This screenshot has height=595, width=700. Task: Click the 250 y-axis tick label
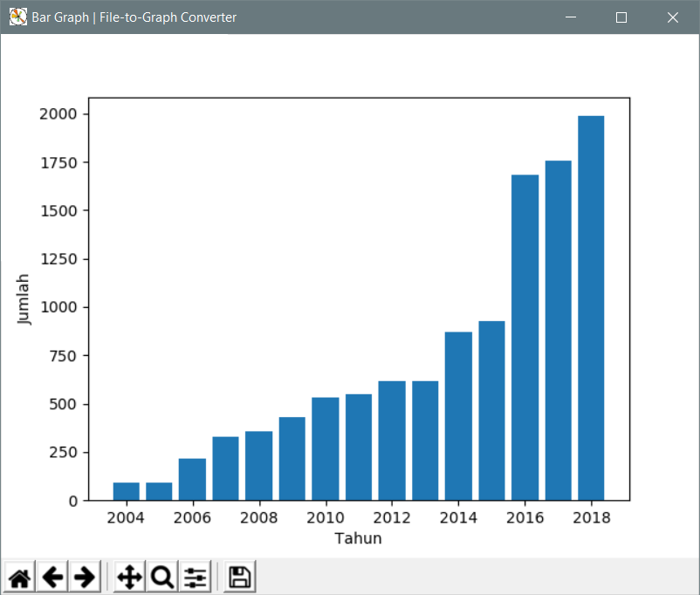(63, 453)
